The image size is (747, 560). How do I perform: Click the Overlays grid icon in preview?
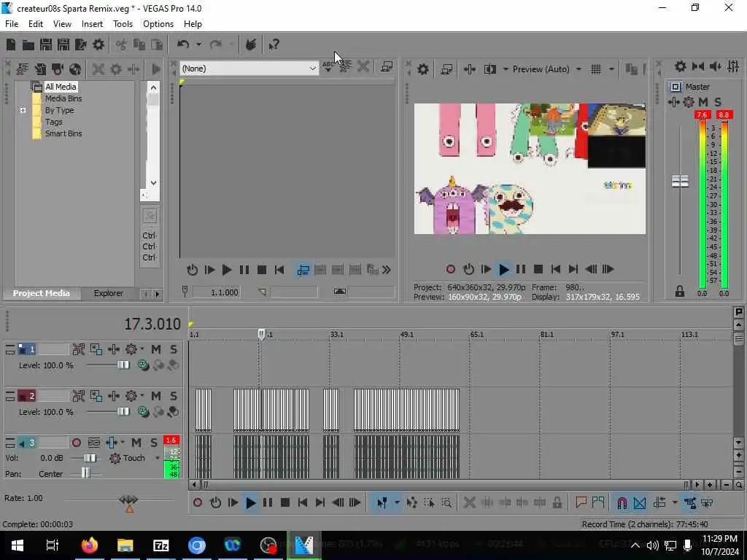pyautogui.click(x=595, y=69)
